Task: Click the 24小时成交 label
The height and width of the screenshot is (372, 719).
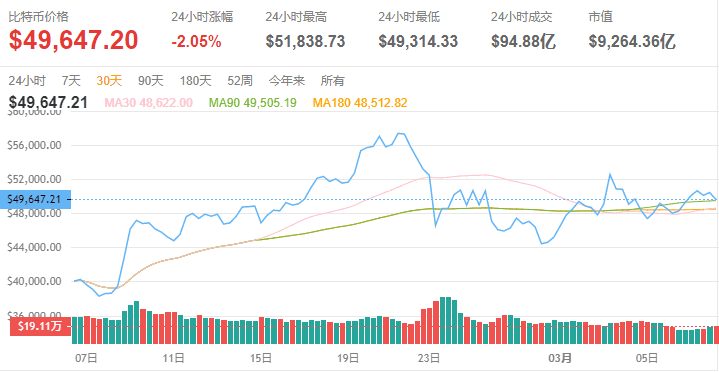Action: click(x=521, y=17)
